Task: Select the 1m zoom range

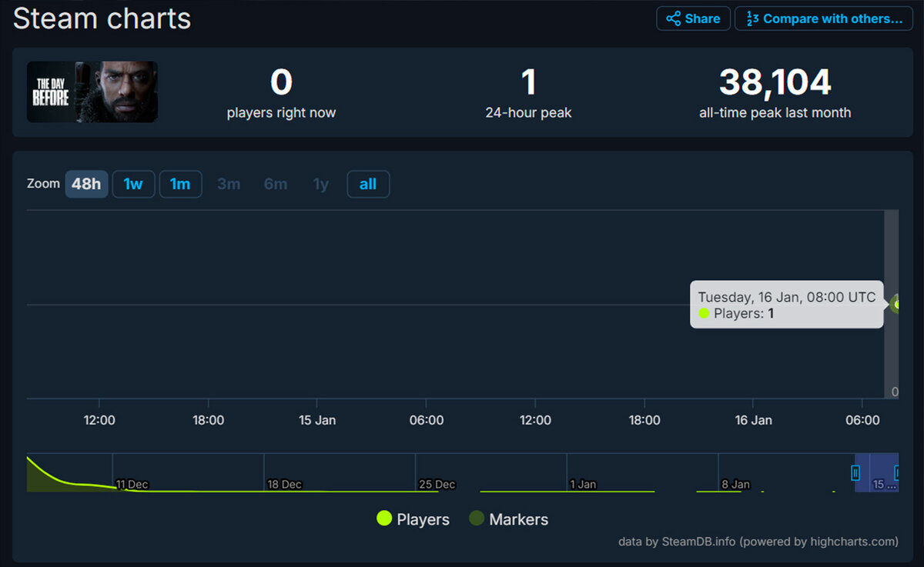Action: tap(180, 185)
